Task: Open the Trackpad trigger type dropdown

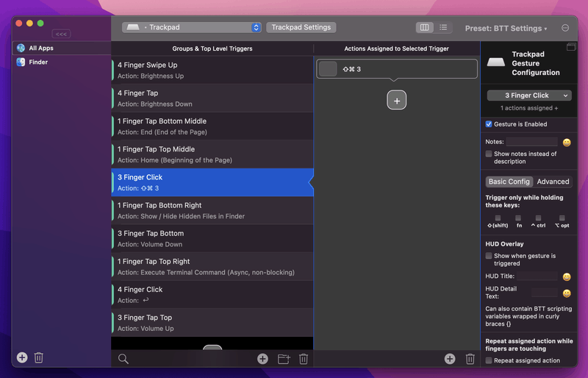Action: click(192, 27)
